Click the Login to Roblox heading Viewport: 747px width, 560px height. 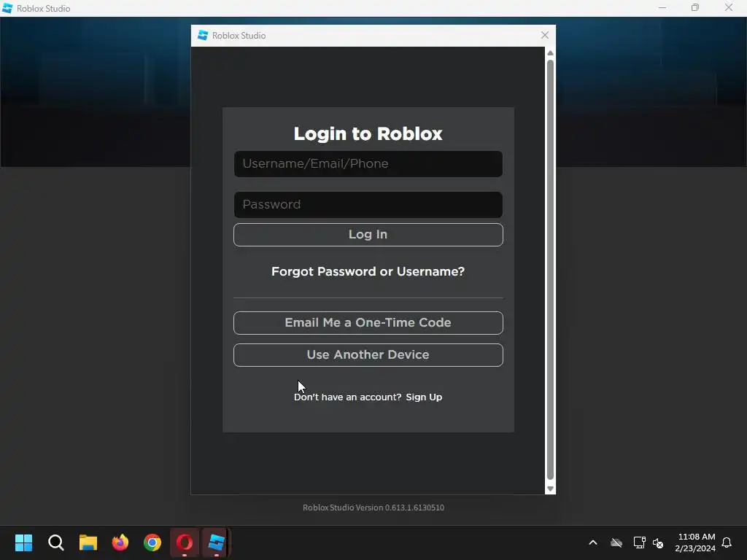click(368, 134)
